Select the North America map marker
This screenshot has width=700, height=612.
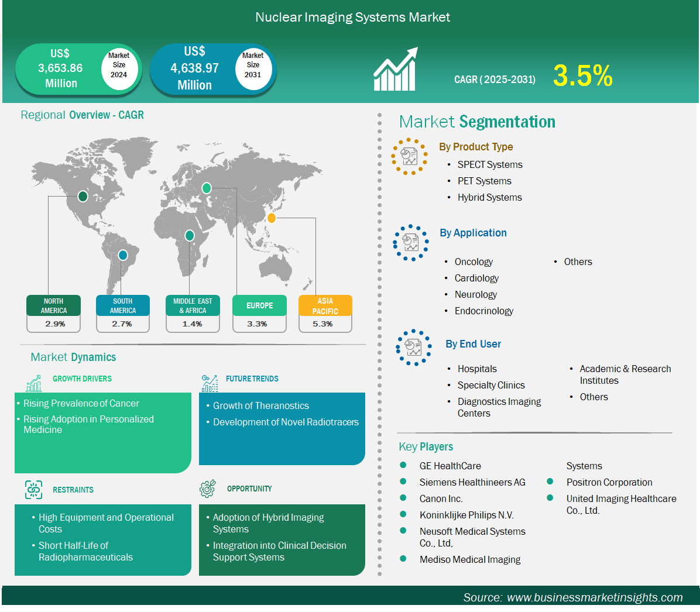(x=83, y=196)
